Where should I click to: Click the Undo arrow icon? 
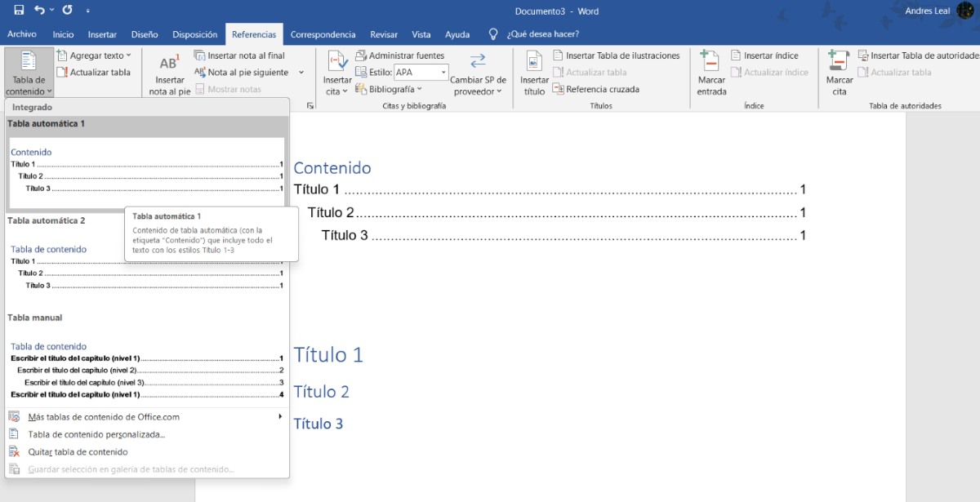pos(40,11)
